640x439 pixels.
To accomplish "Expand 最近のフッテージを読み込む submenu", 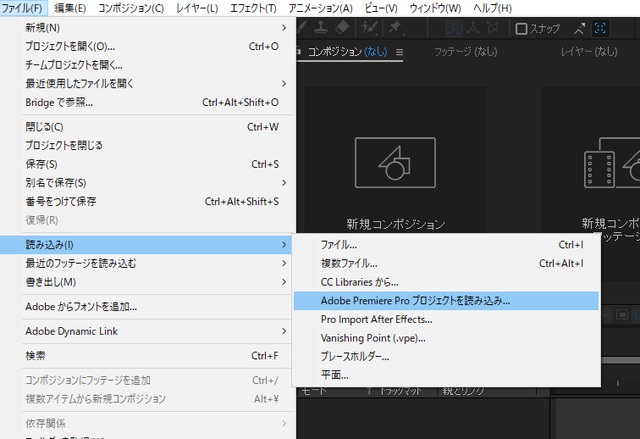I will click(x=148, y=264).
